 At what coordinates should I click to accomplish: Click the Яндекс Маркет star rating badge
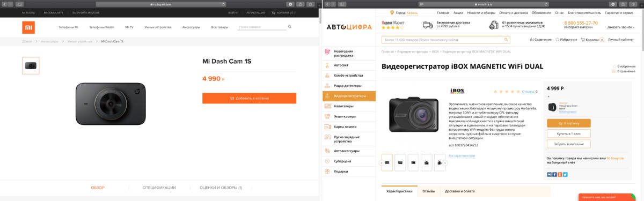coord(393,25)
